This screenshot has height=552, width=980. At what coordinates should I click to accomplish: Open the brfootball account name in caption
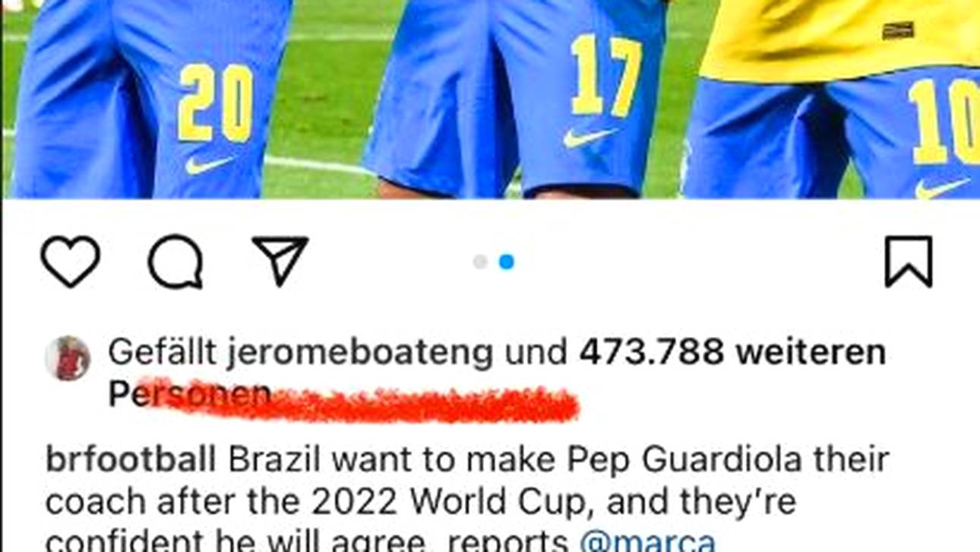(x=131, y=461)
